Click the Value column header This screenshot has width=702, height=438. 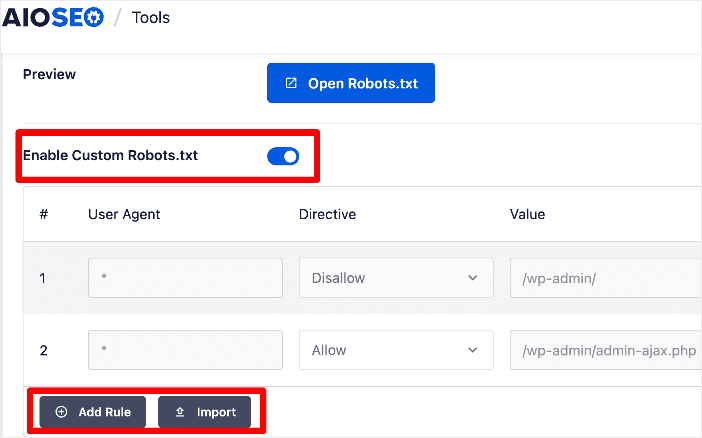(x=527, y=214)
